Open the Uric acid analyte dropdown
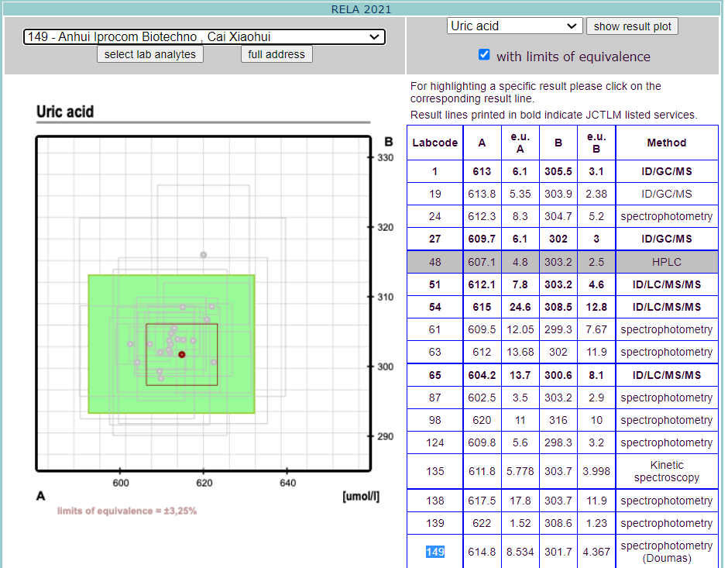The image size is (728, 568). click(514, 26)
